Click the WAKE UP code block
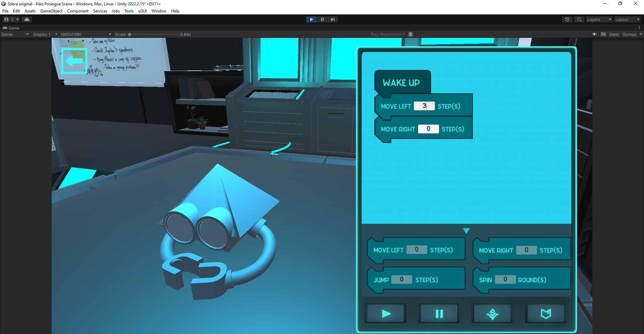 coord(402,82)
